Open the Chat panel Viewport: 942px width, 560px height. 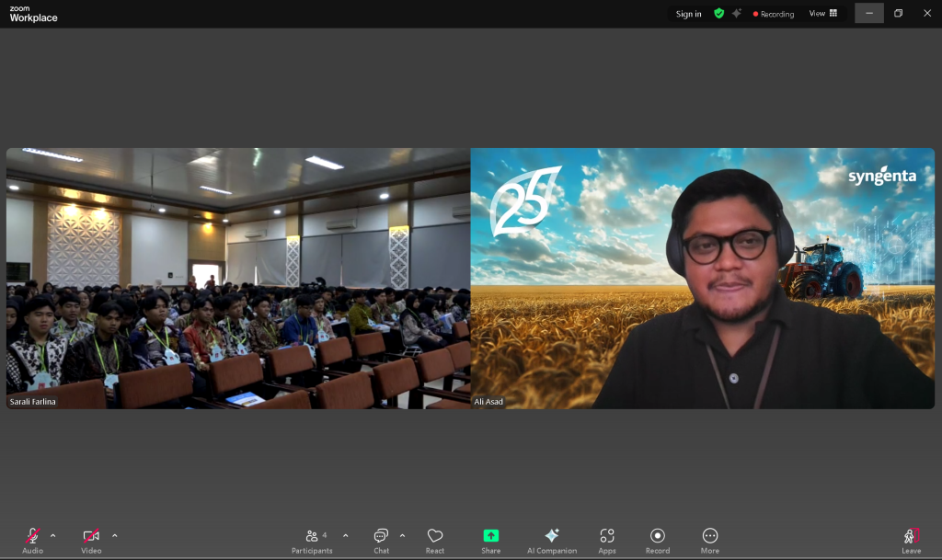[381, 539]
